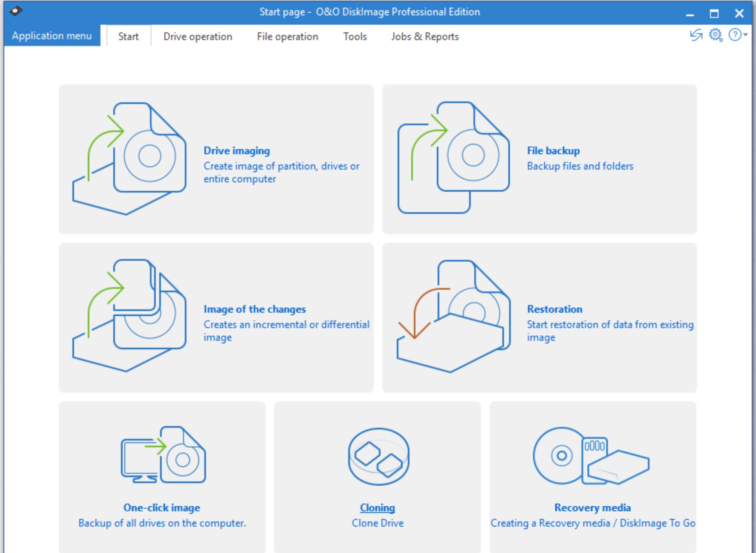Open the Jobs & Reports tab
The width and height of the screenshot is (756, 553).
pos(425,37)
